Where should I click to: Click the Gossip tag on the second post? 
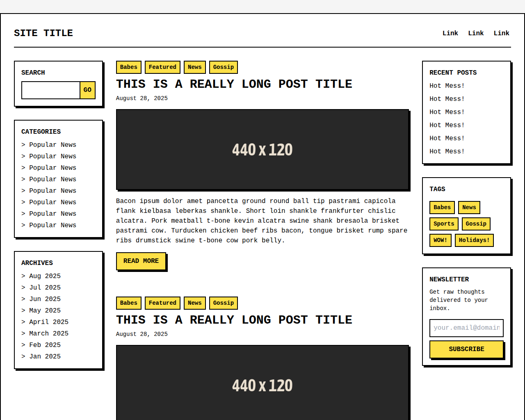tap(223, 303)
